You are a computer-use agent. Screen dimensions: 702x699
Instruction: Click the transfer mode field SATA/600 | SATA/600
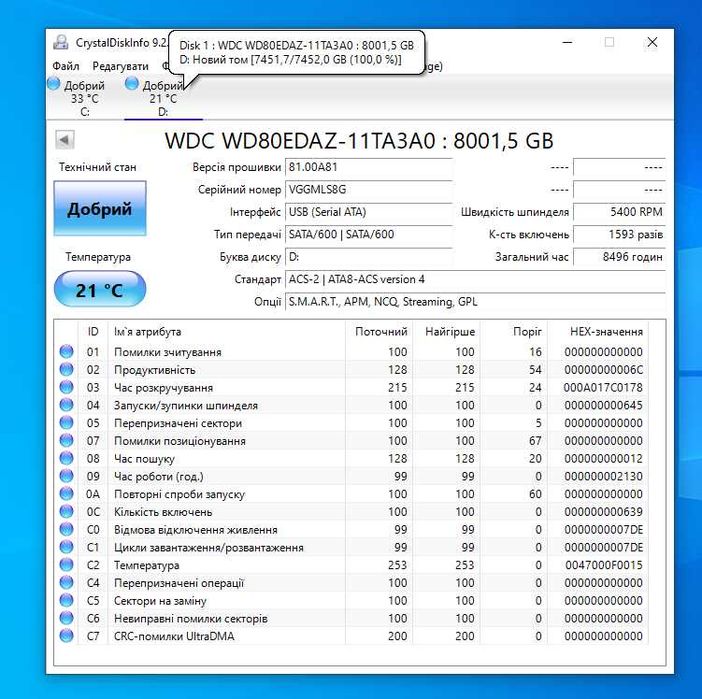click(x=368, y=235)
